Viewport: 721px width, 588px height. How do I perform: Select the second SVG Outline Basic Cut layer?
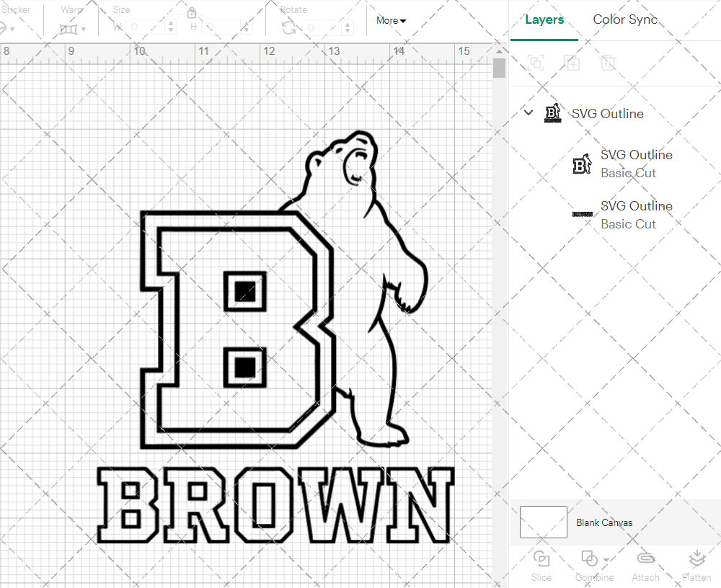click(637, 214)
